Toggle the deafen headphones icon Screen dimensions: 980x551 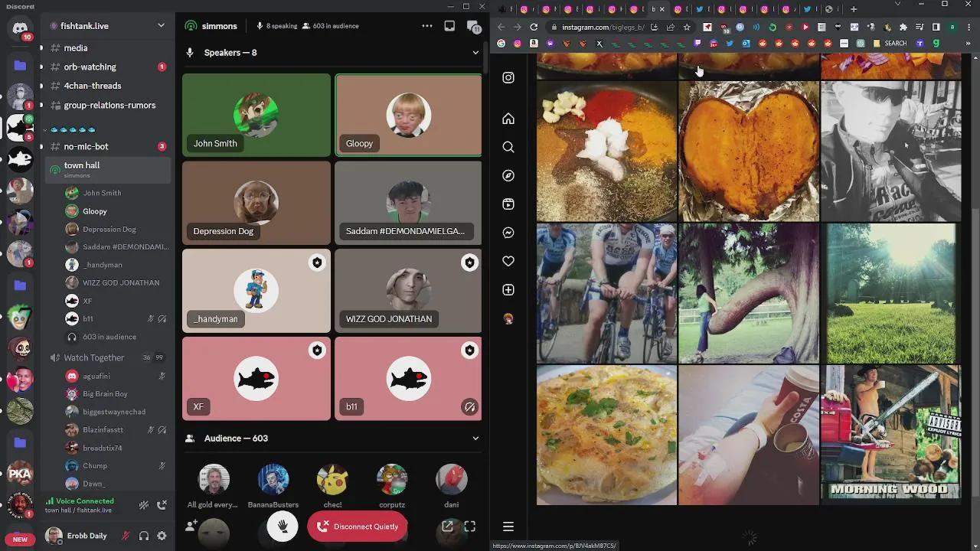pos(143,536)
